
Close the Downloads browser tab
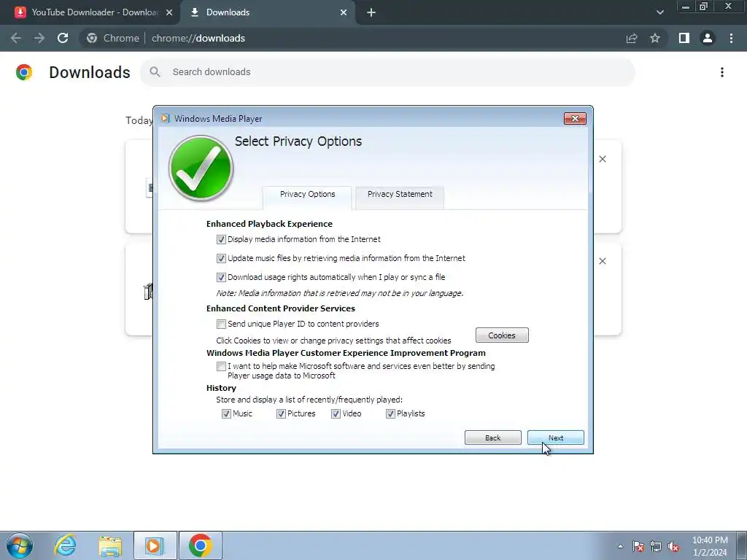coord(344,12)
